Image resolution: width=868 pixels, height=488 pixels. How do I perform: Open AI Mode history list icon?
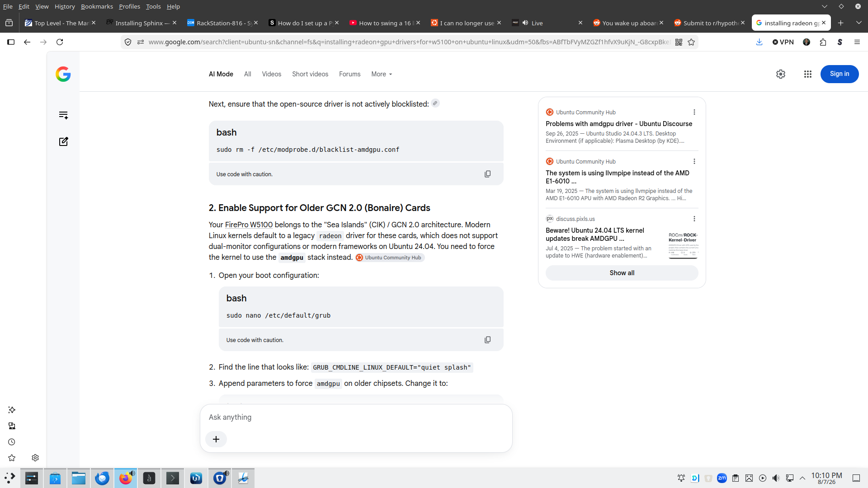[x=63, y=115]
